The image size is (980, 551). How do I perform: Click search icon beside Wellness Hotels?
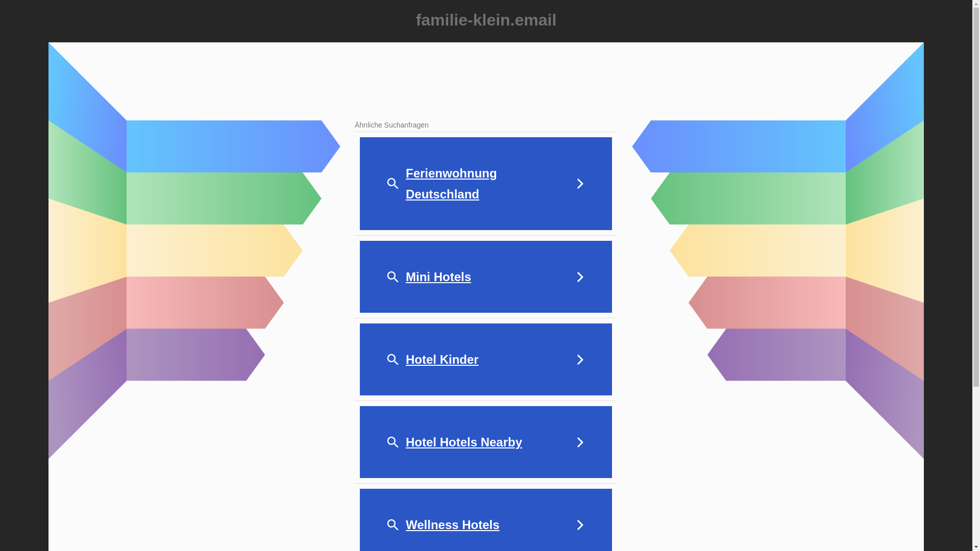point(393,525)
